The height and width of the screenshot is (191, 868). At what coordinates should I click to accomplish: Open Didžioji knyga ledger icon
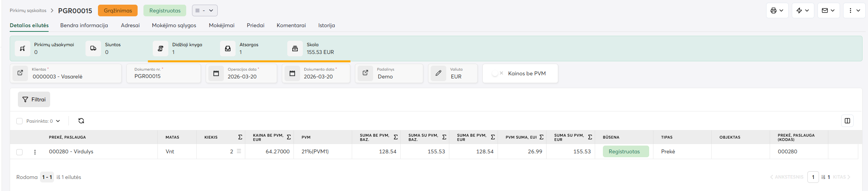coord(161,49)
